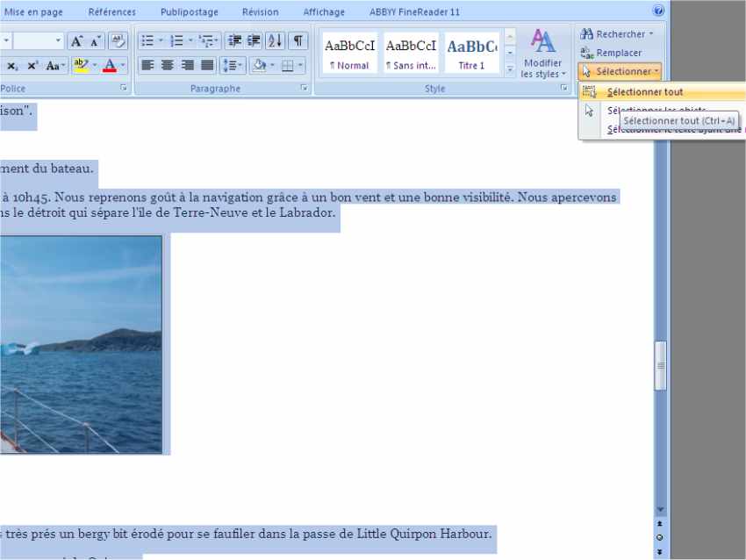Click the borders icon
Viewport: 746px width, 560px height.
[287, 66]
